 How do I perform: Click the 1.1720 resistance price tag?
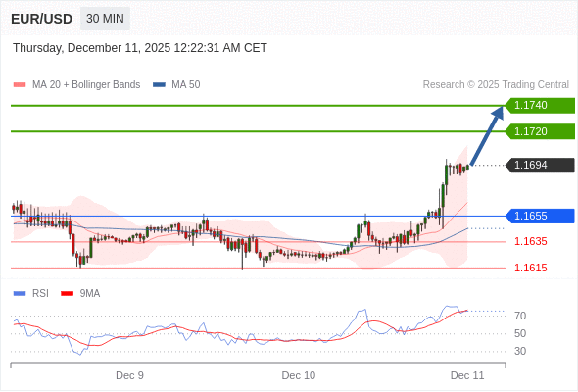tap(540, 131)
